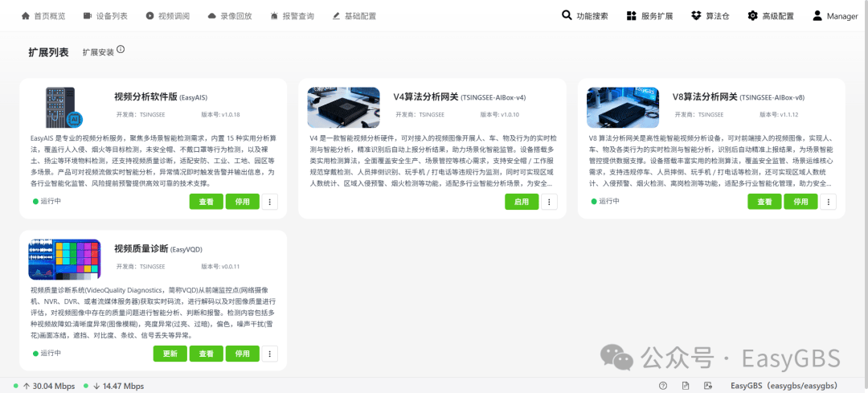Click 查看 on the EasyAIS card
Viewport: 868px width, 393px height.
[x=206, y=202]
